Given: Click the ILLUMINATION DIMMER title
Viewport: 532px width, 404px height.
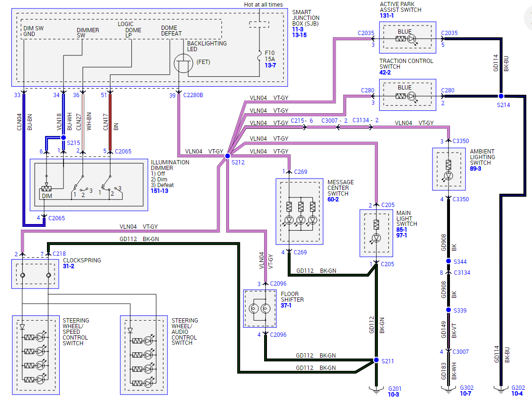Looking at the screenshot, I should pos(170,165).
